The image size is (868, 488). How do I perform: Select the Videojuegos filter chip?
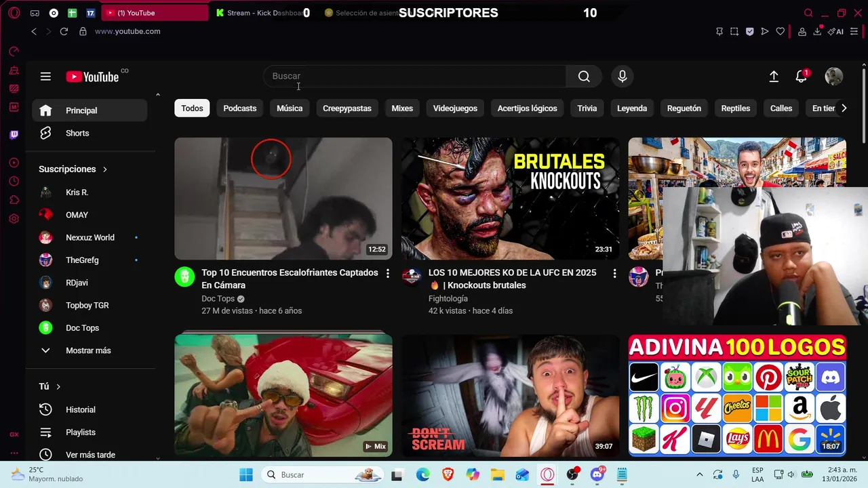[455, 108]
